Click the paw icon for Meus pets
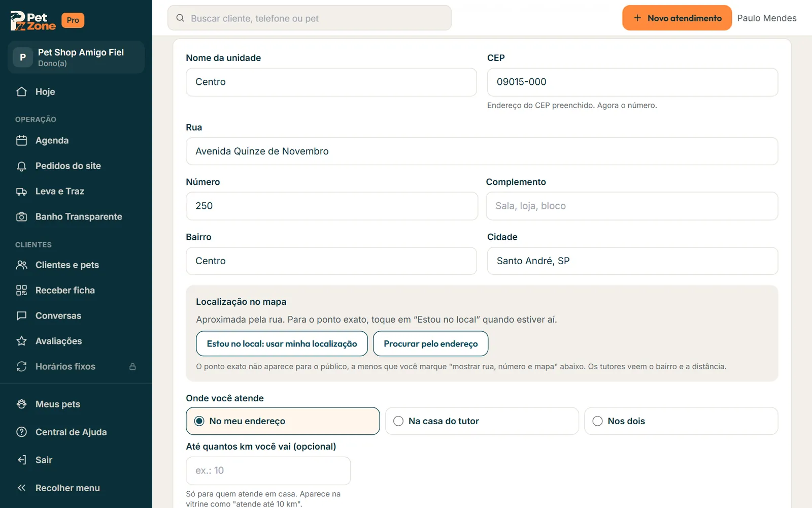 (x=21, y=404)
